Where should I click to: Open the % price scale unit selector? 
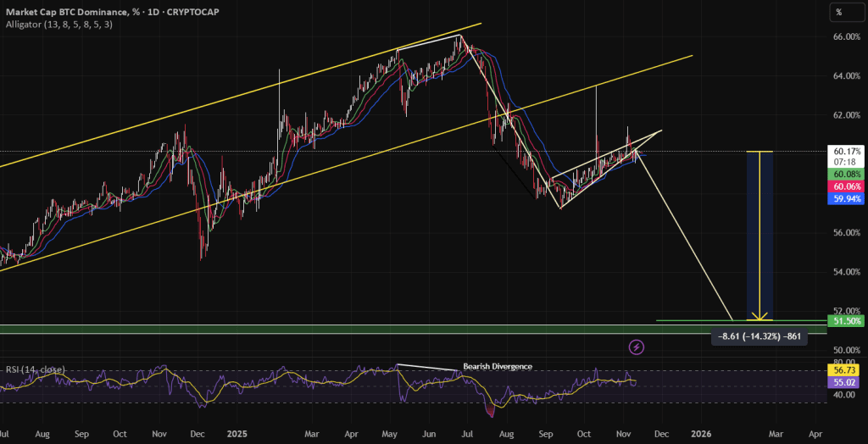point(838,12)
